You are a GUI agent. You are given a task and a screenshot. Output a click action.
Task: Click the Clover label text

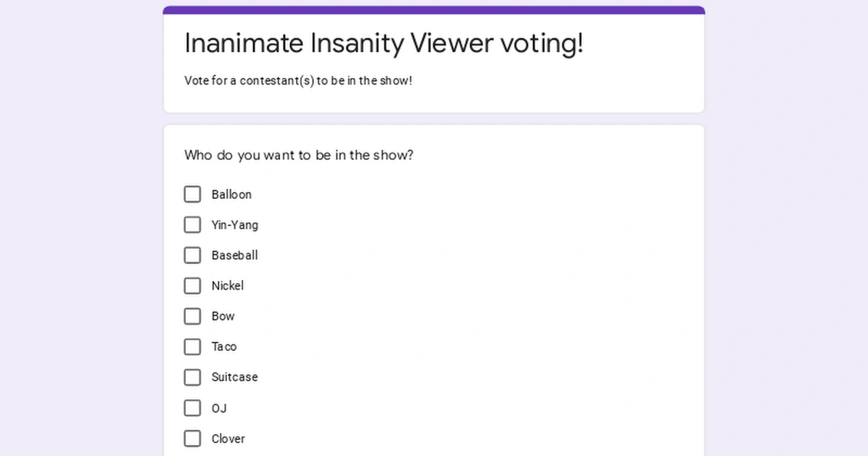pos(228,438)
